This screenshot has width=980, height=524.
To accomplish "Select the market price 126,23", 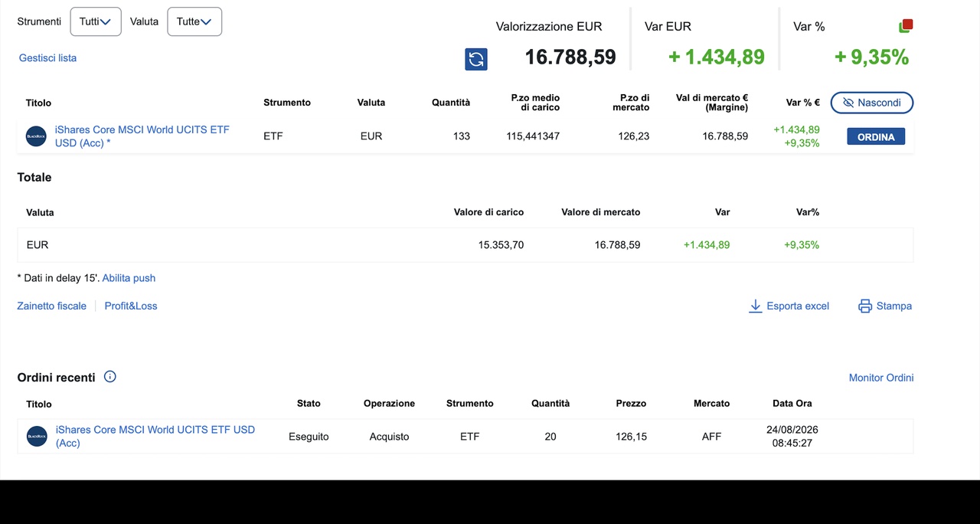I will coord(634,136).
